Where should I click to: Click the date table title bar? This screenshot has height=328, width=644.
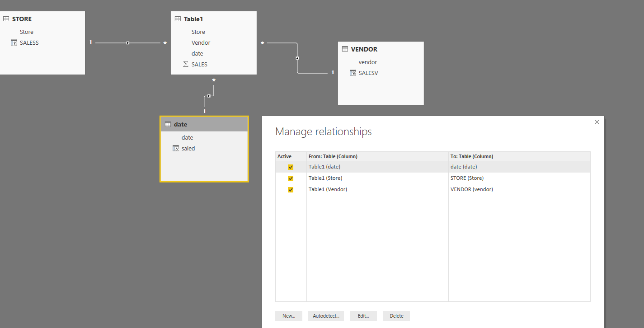(x=204, y=124)
